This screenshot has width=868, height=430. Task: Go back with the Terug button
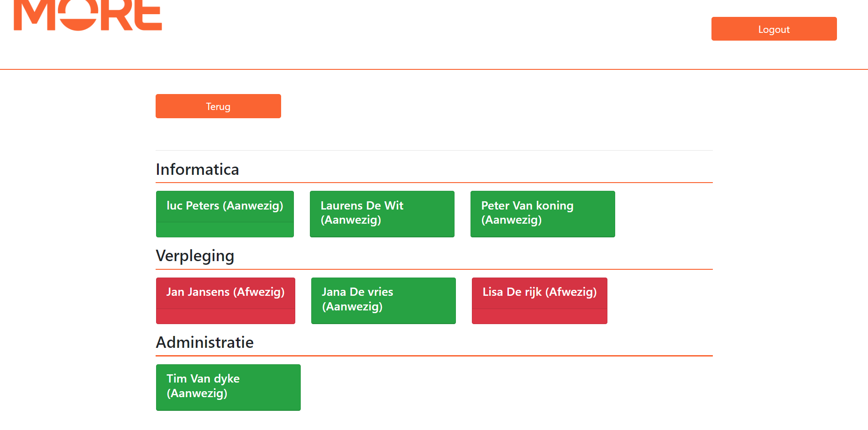tap(218, 106)
